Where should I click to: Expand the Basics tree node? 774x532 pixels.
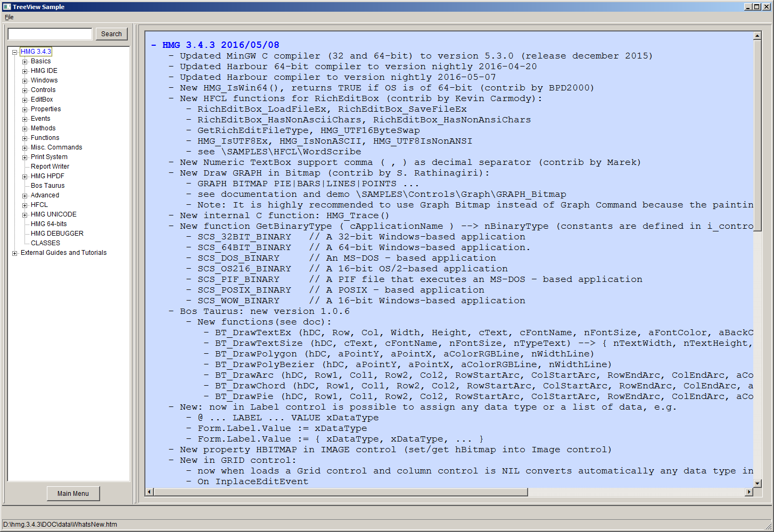tap(25, 62)
